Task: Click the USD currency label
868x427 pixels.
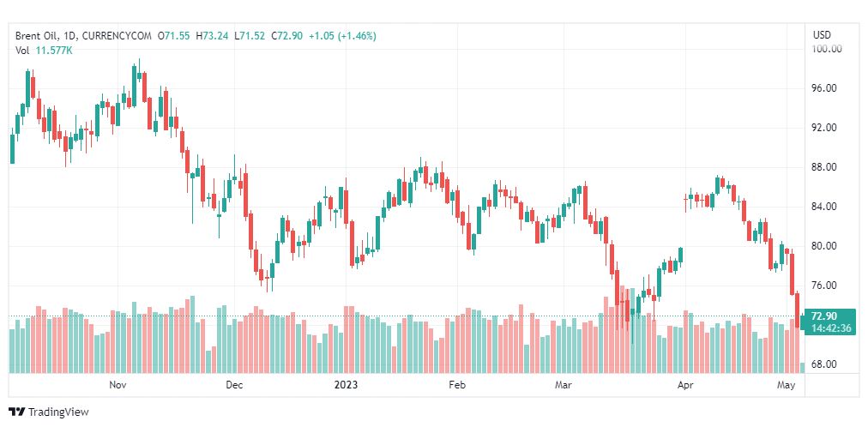Action: 822,35
